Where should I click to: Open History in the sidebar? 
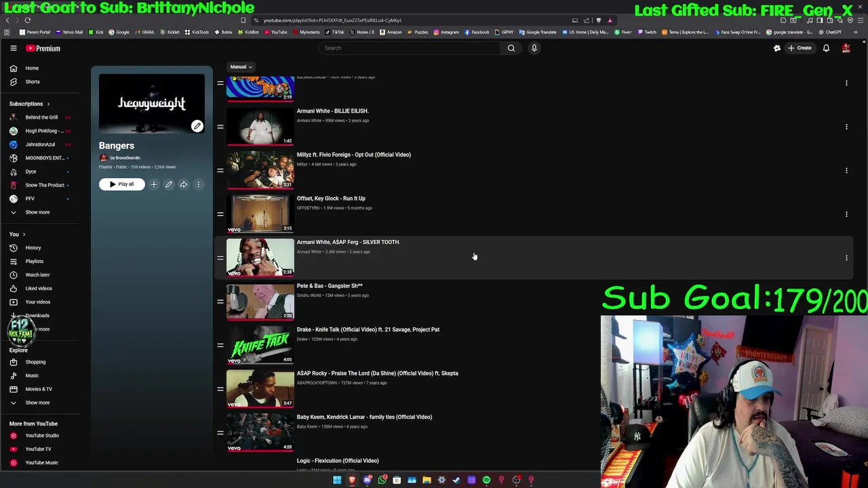pos(33,248)
